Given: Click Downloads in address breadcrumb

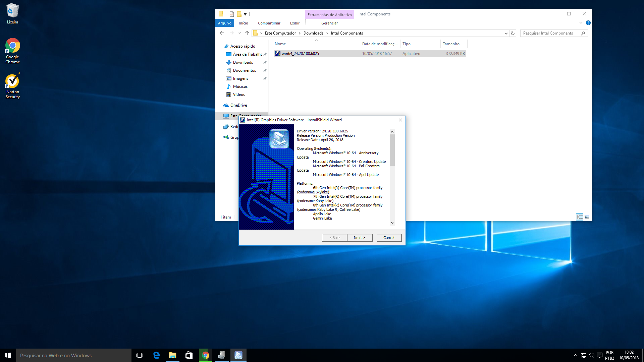Looking at the screenshot, I should (313, 33).
